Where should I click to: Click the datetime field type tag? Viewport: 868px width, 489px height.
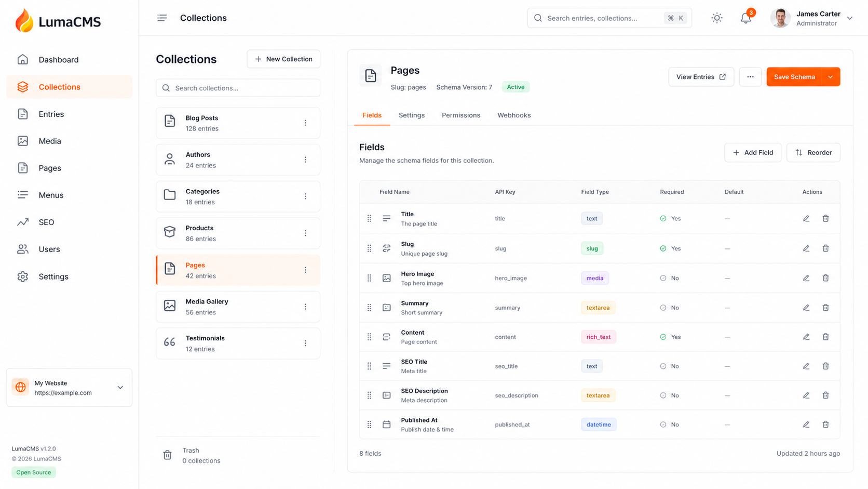coord(599,425)
